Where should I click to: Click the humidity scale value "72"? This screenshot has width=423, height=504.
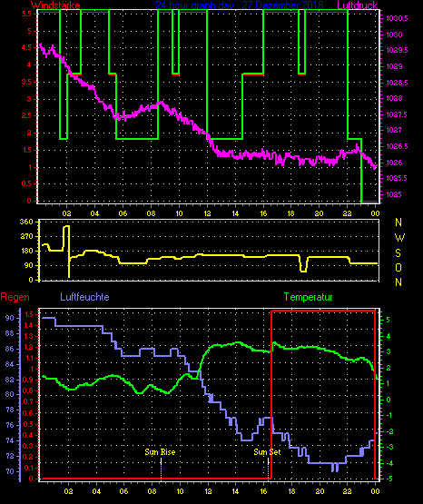(10, 456)
